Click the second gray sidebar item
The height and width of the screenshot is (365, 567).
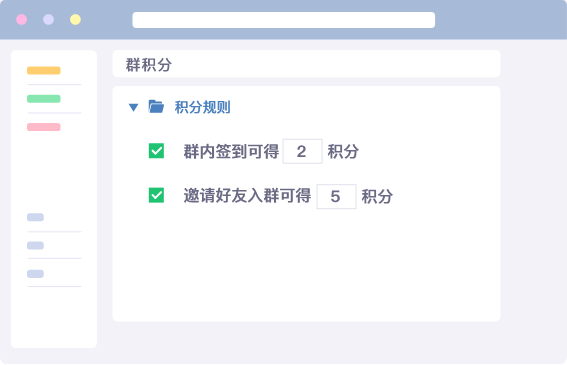(35, 246)
